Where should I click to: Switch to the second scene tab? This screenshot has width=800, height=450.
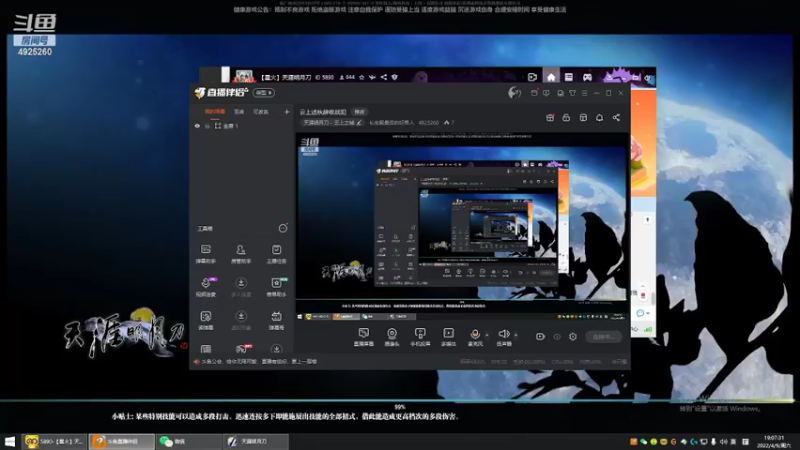[239, 112]
